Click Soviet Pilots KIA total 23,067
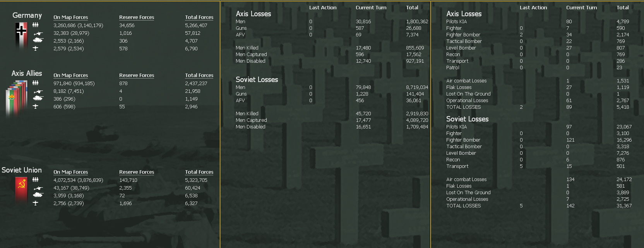The image size is (644, 248). point(624,127)
